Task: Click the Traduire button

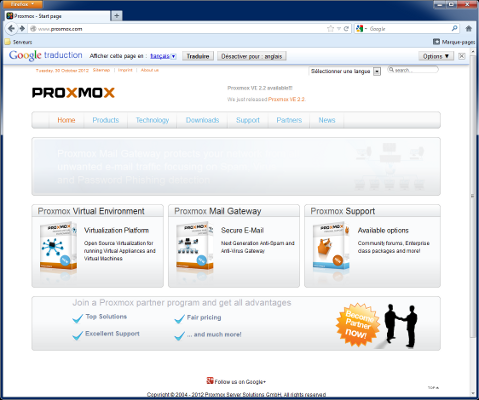Action: coord(198,56)
